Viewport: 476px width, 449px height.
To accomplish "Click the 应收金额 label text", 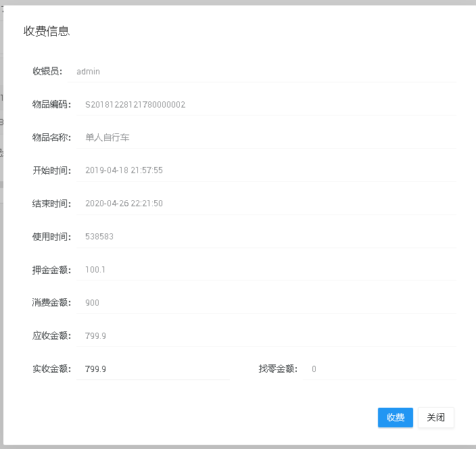I will click(51, 336).
